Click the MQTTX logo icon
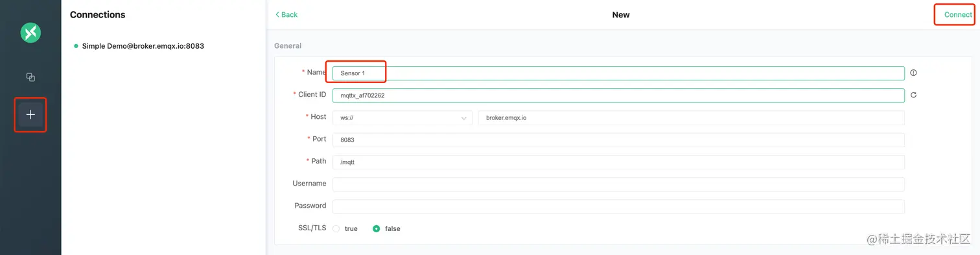The image size is (980, 255). point(30,32)
